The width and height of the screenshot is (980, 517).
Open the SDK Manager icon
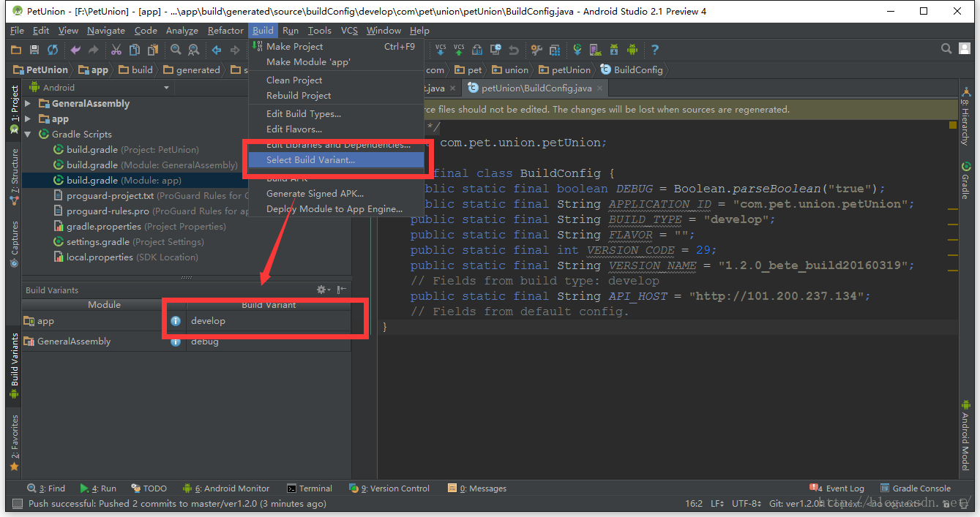614,50
